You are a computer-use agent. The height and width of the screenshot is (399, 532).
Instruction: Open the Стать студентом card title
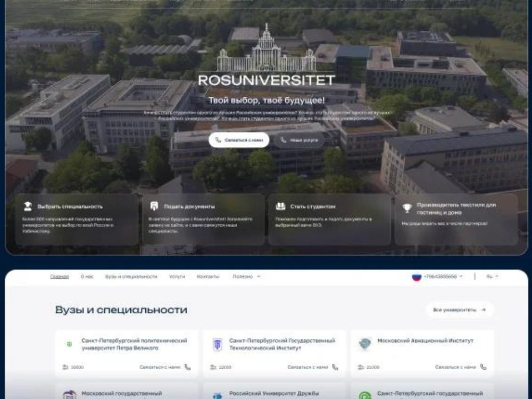tap(313, 206)
